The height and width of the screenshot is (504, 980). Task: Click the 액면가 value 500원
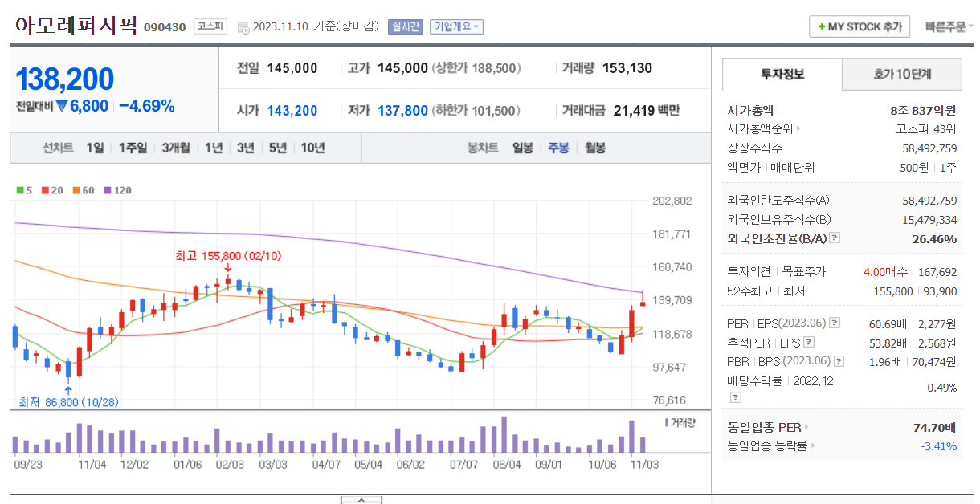(913, 167)
